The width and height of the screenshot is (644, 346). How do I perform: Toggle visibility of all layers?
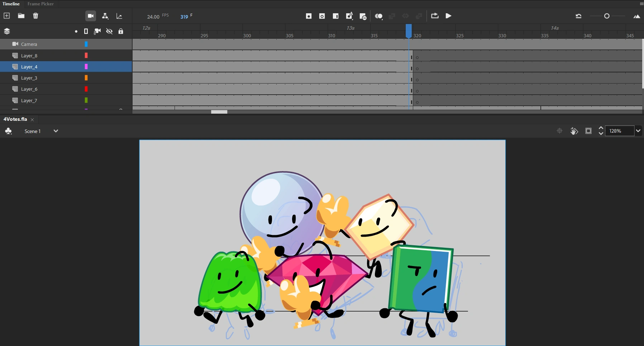tap(109, 31)
